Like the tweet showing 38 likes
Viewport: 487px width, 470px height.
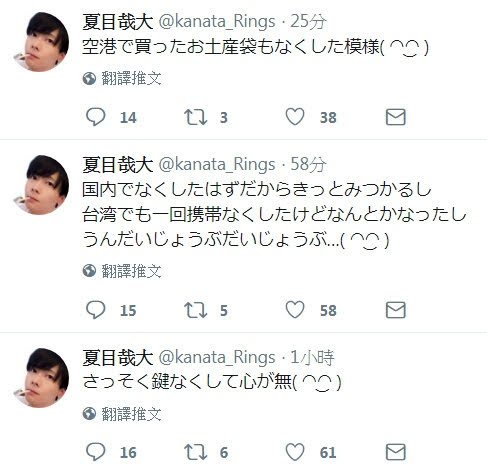(295, 117)
